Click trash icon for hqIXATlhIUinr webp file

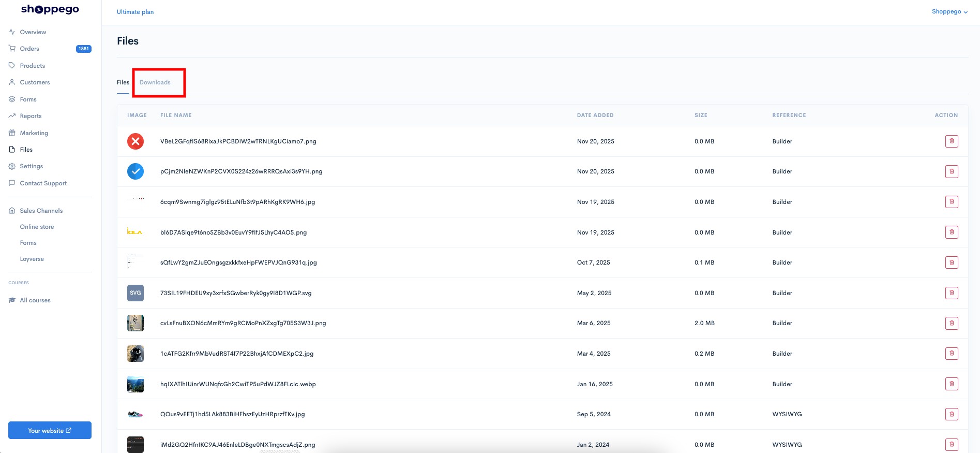(x=952, y=384)
